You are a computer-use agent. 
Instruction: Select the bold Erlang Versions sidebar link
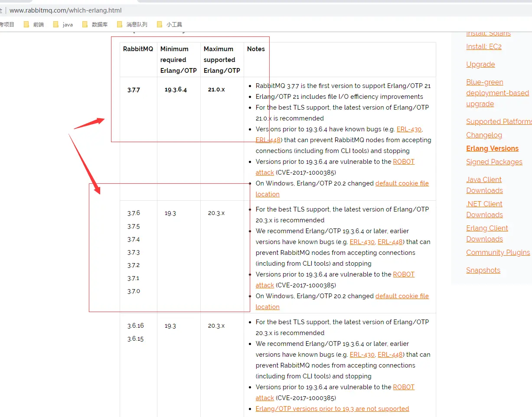pyautogui.click(x=492, y=148)
